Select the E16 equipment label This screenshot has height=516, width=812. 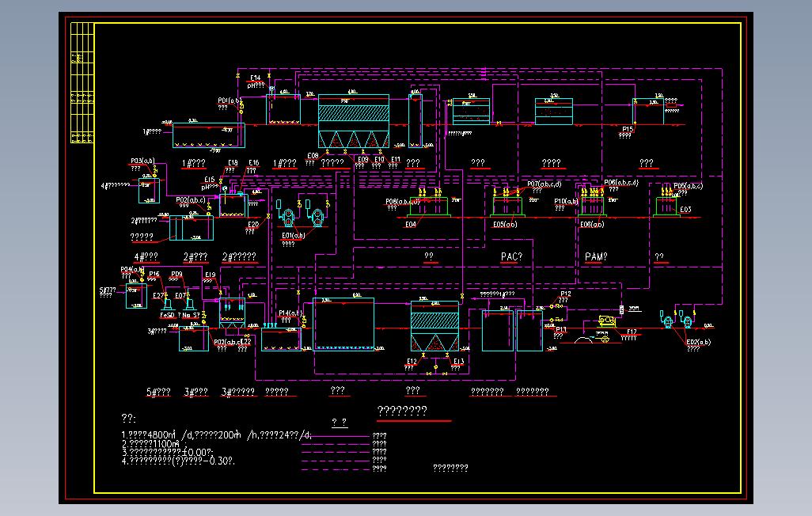[254, 163]
